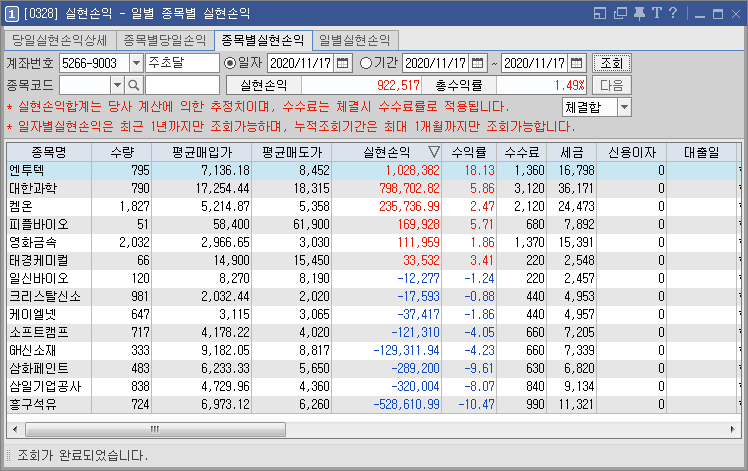748x471 pixels.
Task: Click the account name field 주초달
Action: 183,63
